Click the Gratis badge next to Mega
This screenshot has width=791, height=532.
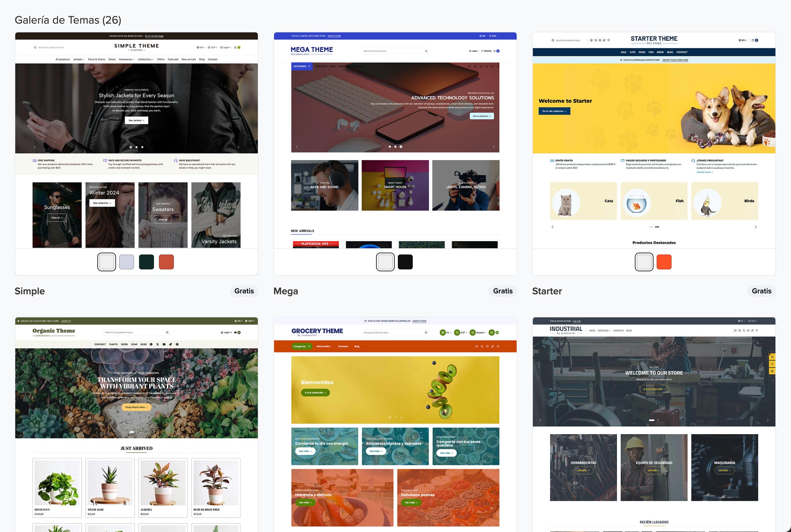point(502,291)
